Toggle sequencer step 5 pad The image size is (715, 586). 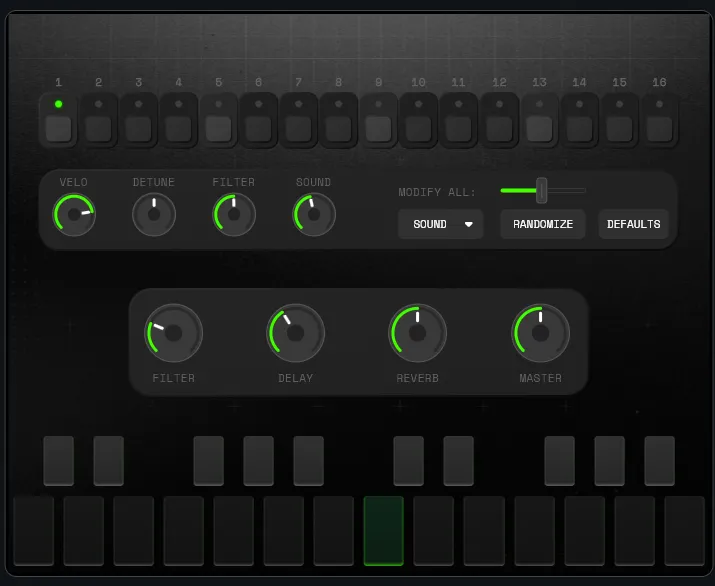[x=218, y=129]
